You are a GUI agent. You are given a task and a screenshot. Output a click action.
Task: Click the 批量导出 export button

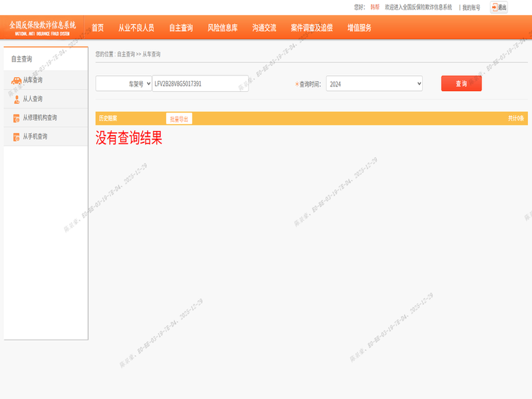179,119
